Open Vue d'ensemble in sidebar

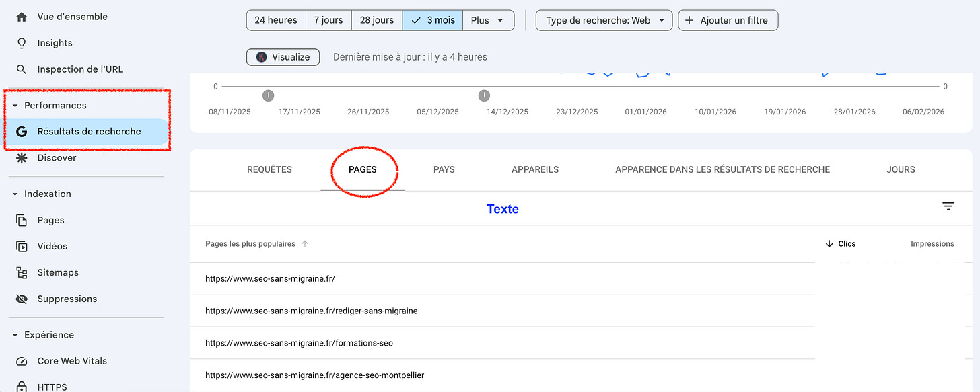tap(73, 17)
